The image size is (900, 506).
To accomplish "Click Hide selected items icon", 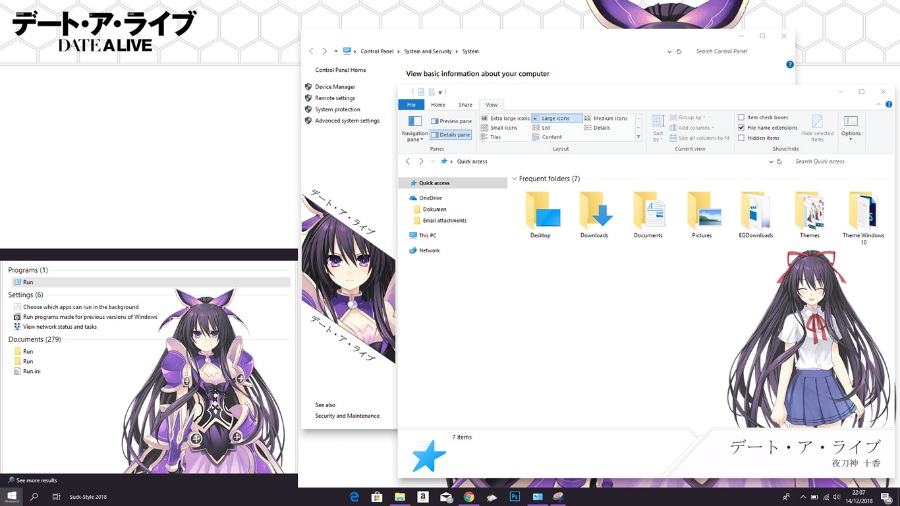I will pos(817,127).
